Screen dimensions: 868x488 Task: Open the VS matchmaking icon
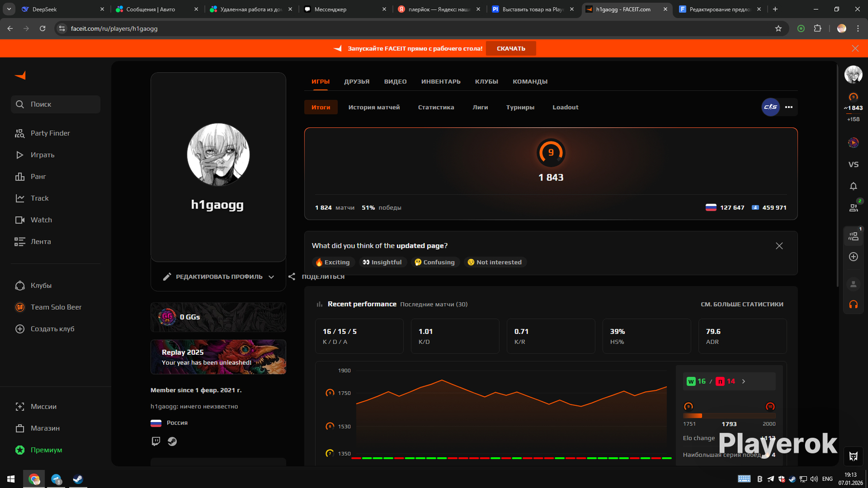853,164
